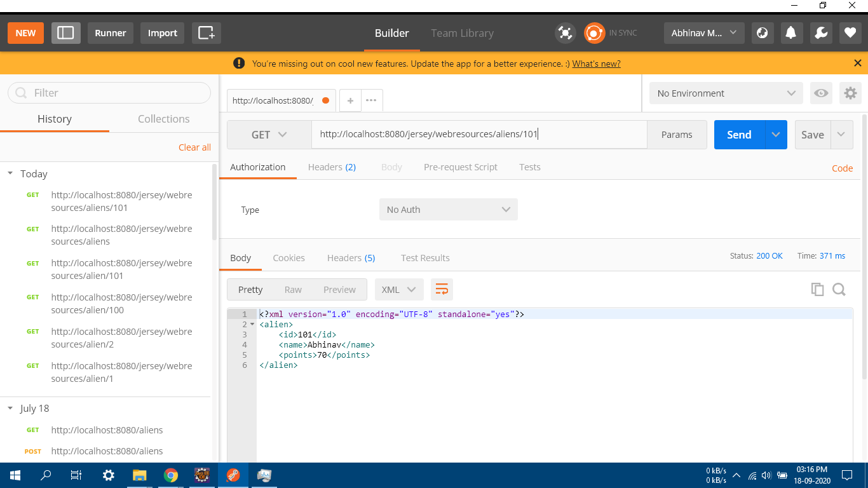
Task: Open the settings gear menu
Action: pos(850,93)
